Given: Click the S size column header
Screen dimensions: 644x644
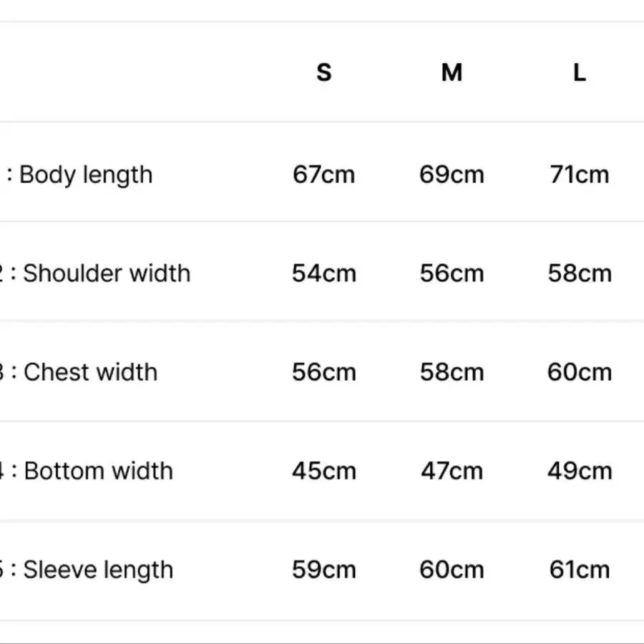Looking at the screenshot, I should tap(324, 72).
